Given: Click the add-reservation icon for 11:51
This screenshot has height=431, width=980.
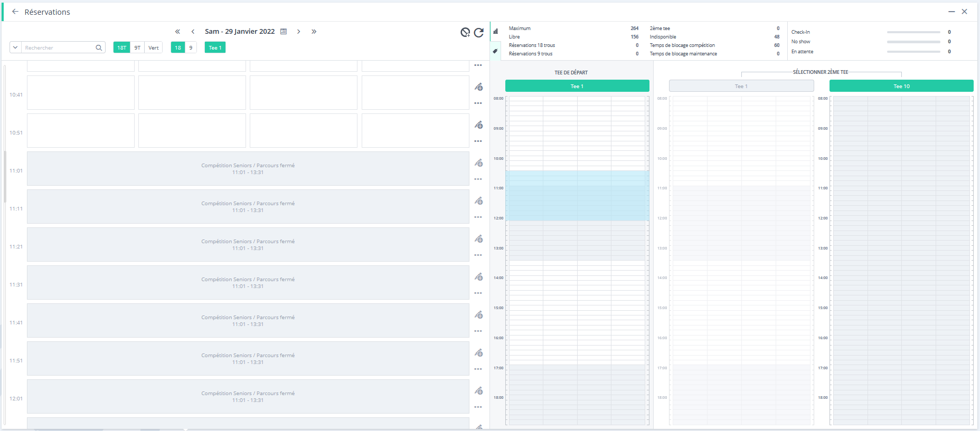Looking at the screenshot, I should (x=478, y=353).
